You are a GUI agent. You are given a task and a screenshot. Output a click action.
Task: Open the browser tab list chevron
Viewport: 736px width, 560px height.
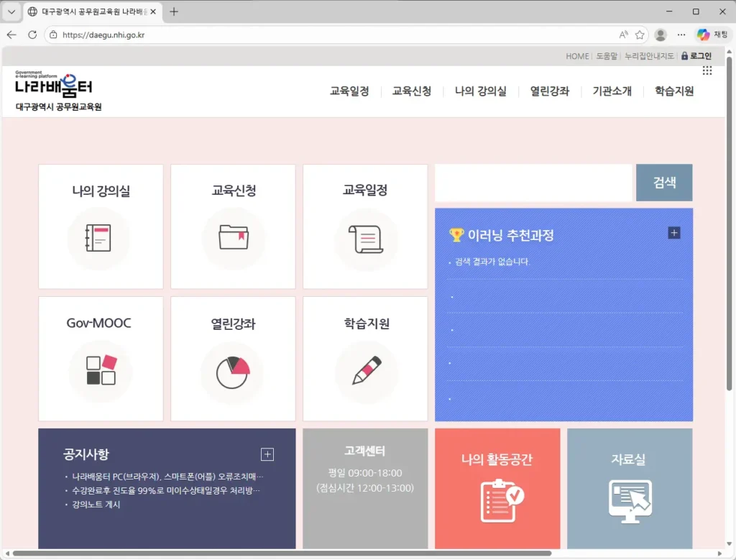(11, 12)
